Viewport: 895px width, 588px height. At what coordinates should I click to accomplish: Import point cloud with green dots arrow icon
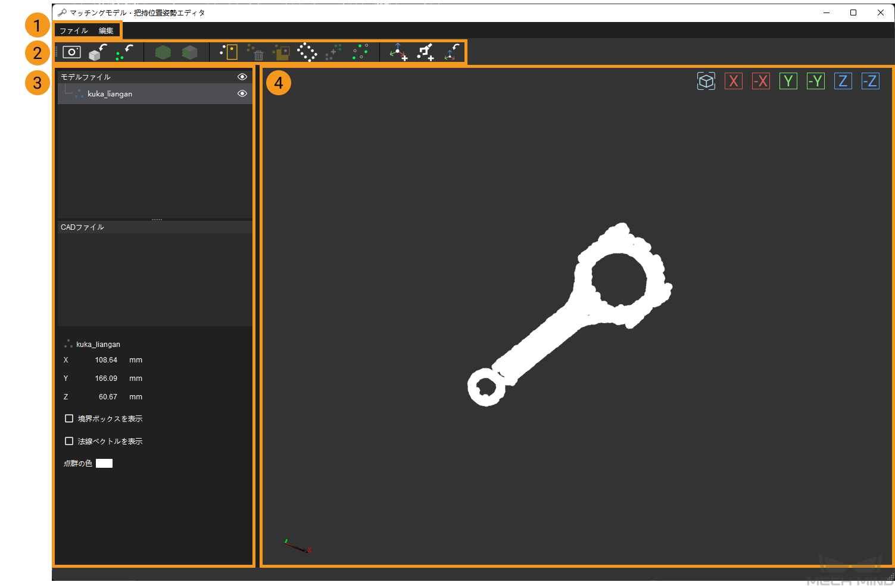(124, 52)
